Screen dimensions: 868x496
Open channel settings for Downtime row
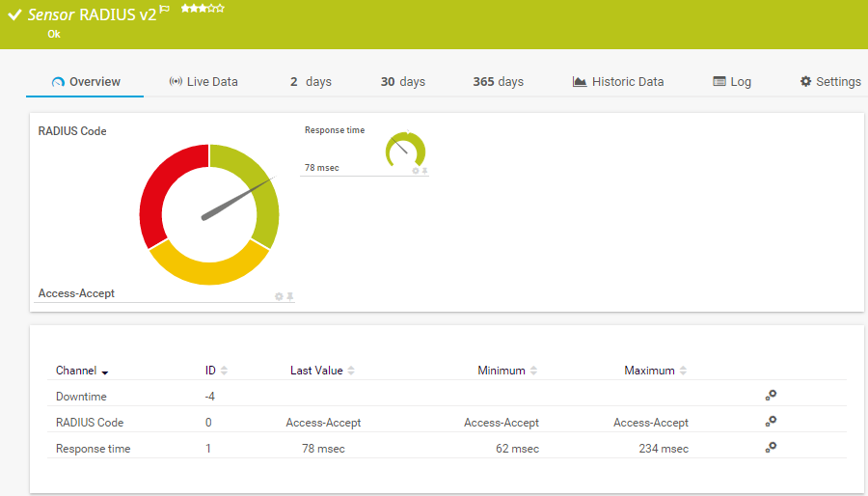pos(771,396)
